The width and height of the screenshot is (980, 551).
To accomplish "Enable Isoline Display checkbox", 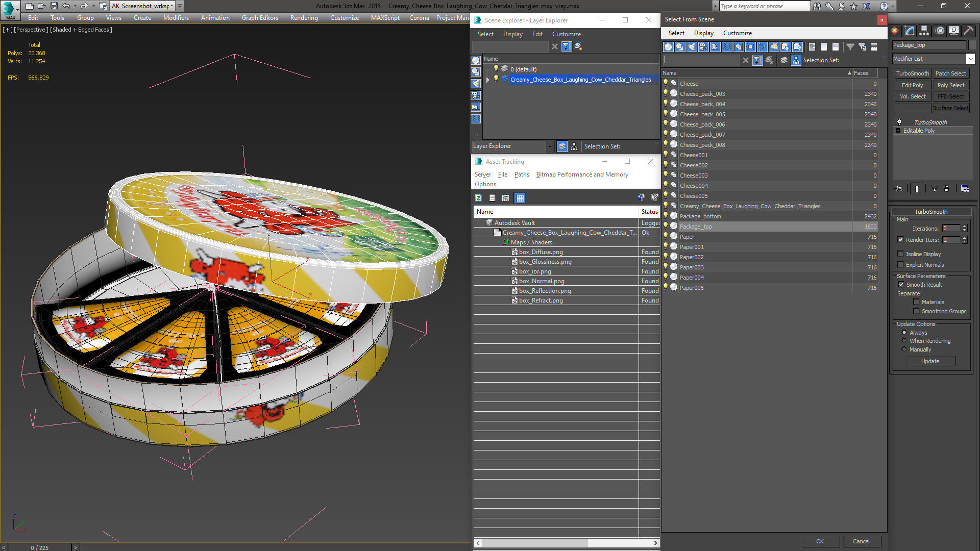I will click(901, 254).
